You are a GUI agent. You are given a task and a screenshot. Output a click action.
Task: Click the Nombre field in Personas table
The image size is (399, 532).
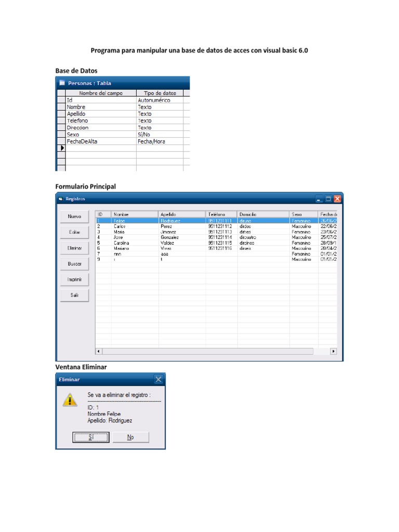tap(101, 107)
